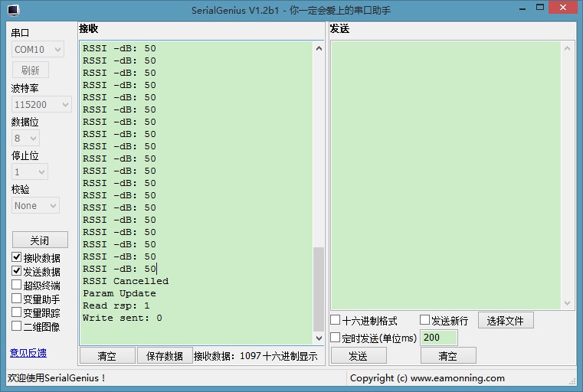Click the receive pane scroll-down arrow
The height and width of the screenshot is (392, 583).
click(x=319, y=338)
